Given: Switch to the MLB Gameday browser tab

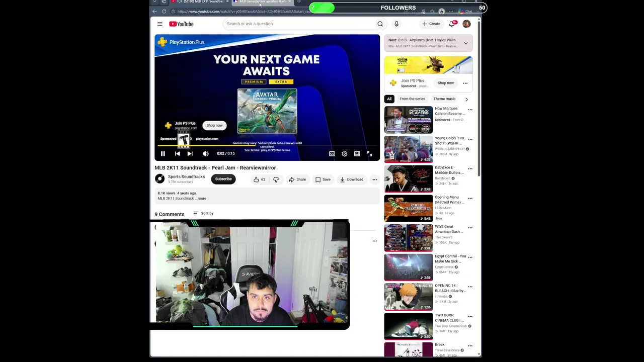Looking at the screenshot, I should point(262,2).
